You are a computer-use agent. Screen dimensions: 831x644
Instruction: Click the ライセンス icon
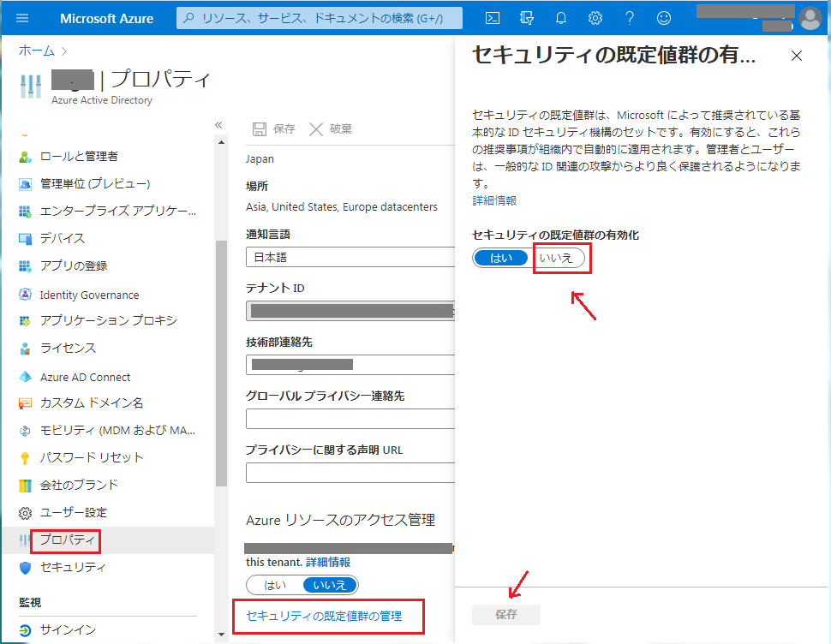click(25, 349)
